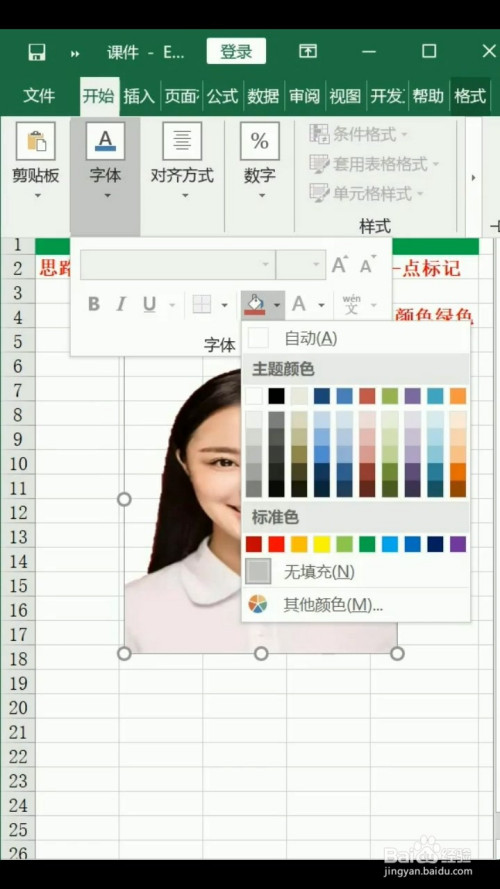Open 单元格样式 cell styles menu
Viewport: 500px width, 889px height.
[366, 193]
